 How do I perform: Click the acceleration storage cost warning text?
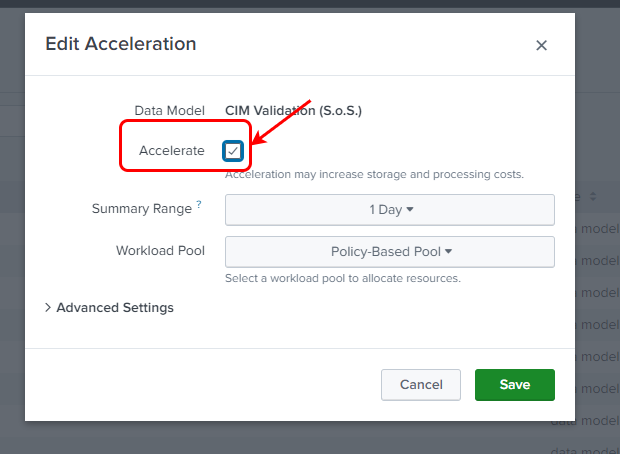[x=374, y=175]
